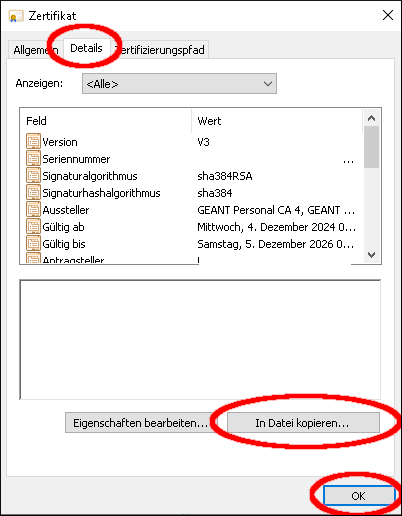Screen dimensions: 402x516
Task: Select the Gültig ab field icon
Action: pyautogui.click(x=33, y=226)
